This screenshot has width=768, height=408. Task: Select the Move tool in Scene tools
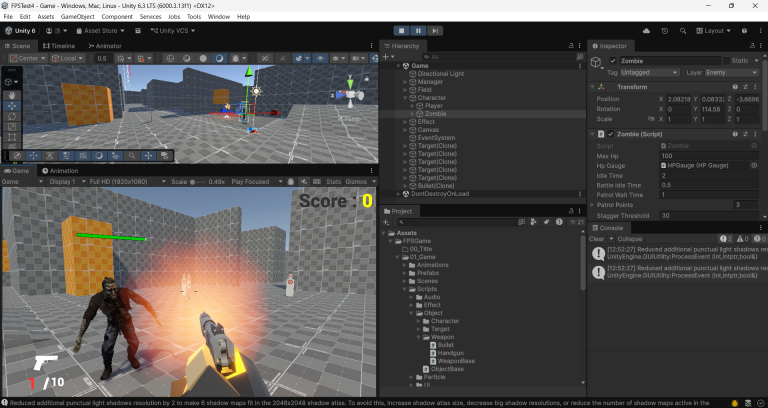(x=12, y=105)
